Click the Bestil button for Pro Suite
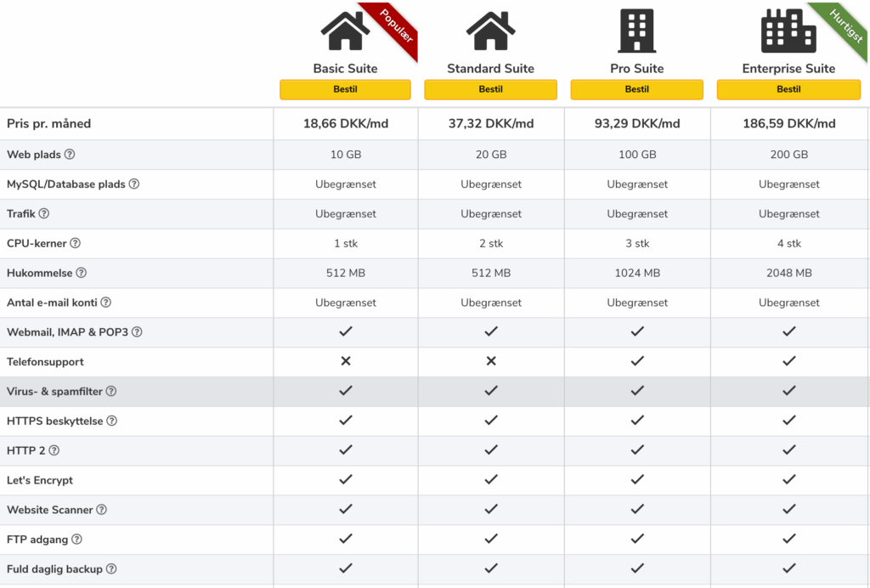Viewport: 870px width, 588px height. 637,89
